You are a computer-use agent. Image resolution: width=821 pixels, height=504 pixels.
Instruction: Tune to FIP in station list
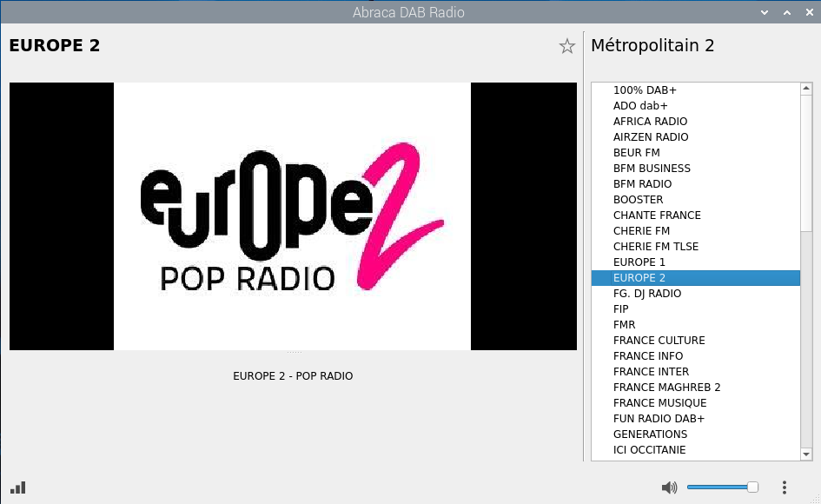pyautogui.click(x=621, y=309)
